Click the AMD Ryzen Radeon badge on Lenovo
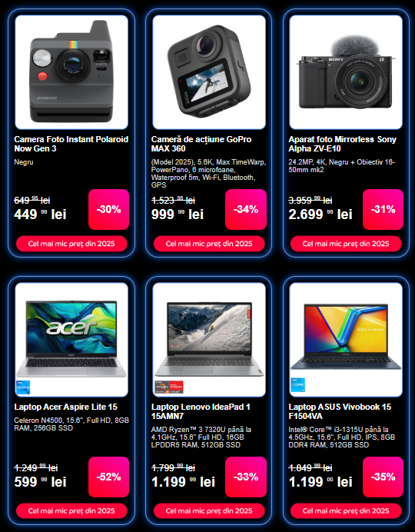Screen dimensions: 415x532 click(x=169, y=387)
